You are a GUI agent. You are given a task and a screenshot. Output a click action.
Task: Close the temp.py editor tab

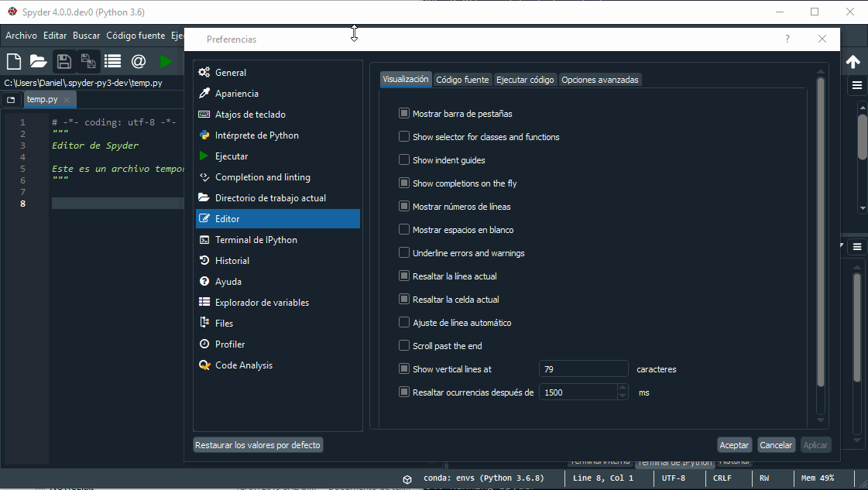tap(67, 100)
